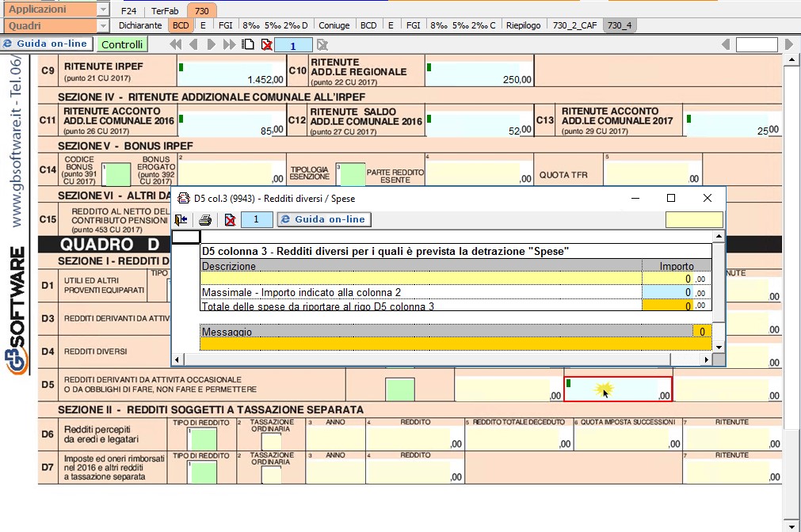The width and height of the screenshot is (801, 532).
Task: Go to previous module arrow in toolbar
Action: (193, 44)
